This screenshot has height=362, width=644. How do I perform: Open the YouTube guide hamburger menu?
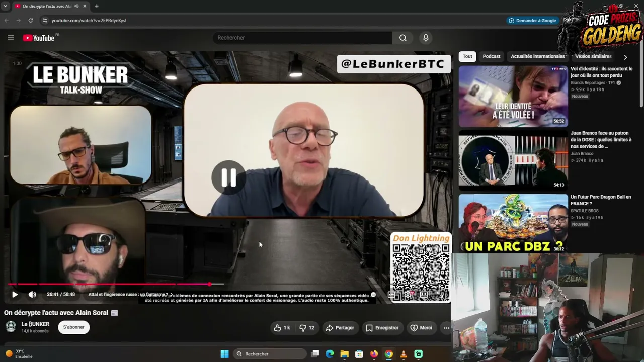(11, 38)
